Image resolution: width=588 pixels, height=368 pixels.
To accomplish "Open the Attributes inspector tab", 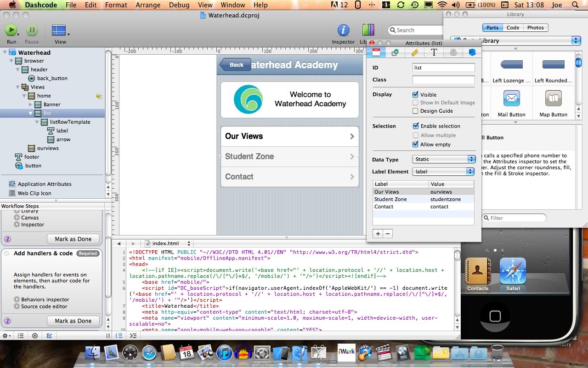I will (376, 52).
